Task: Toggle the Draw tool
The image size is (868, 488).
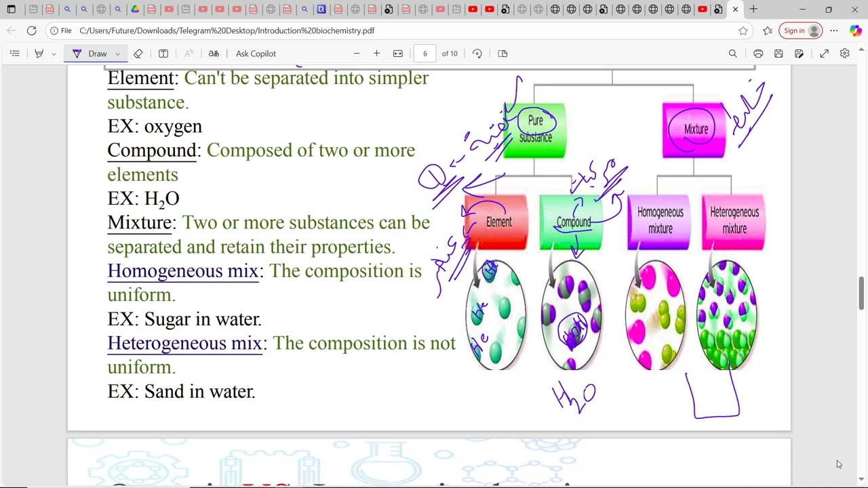Action: [90, 54]
